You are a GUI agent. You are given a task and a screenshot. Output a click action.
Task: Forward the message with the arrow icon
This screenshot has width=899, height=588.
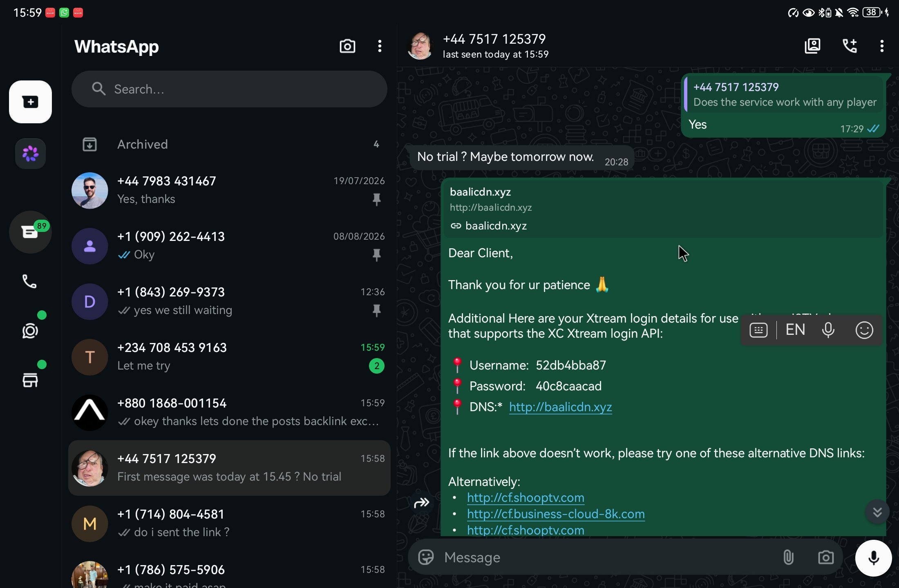click(x=422, y=503)
